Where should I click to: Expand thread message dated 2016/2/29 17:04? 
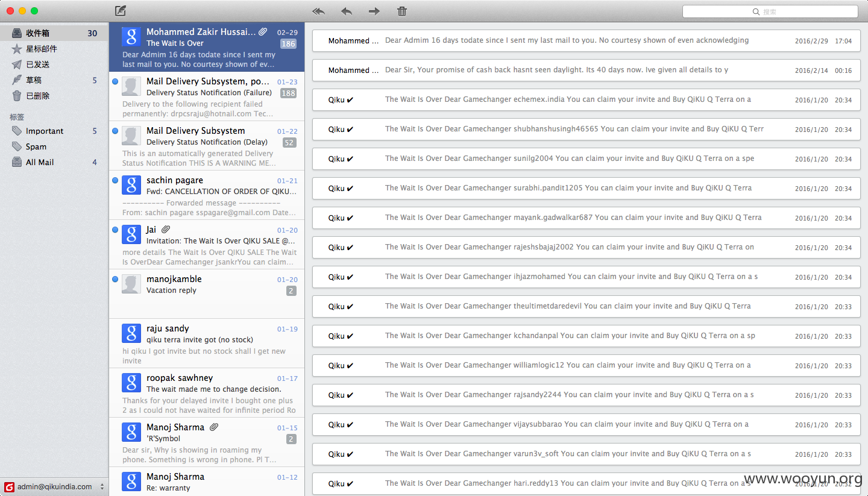(x=586, y=41)
